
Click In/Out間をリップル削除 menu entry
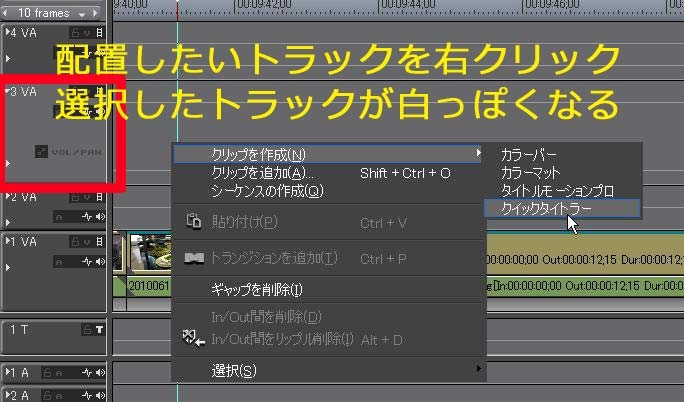[x=328, y=339]
